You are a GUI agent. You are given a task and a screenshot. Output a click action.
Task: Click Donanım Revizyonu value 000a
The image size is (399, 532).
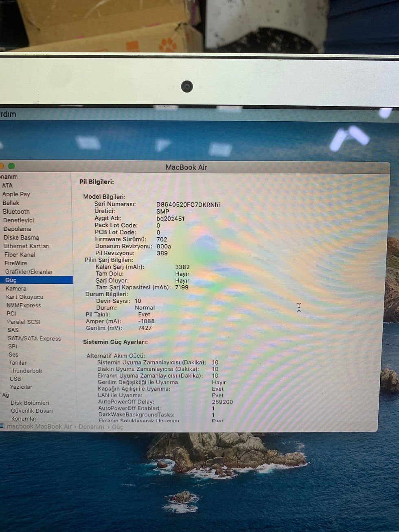(x=164, y=246)
